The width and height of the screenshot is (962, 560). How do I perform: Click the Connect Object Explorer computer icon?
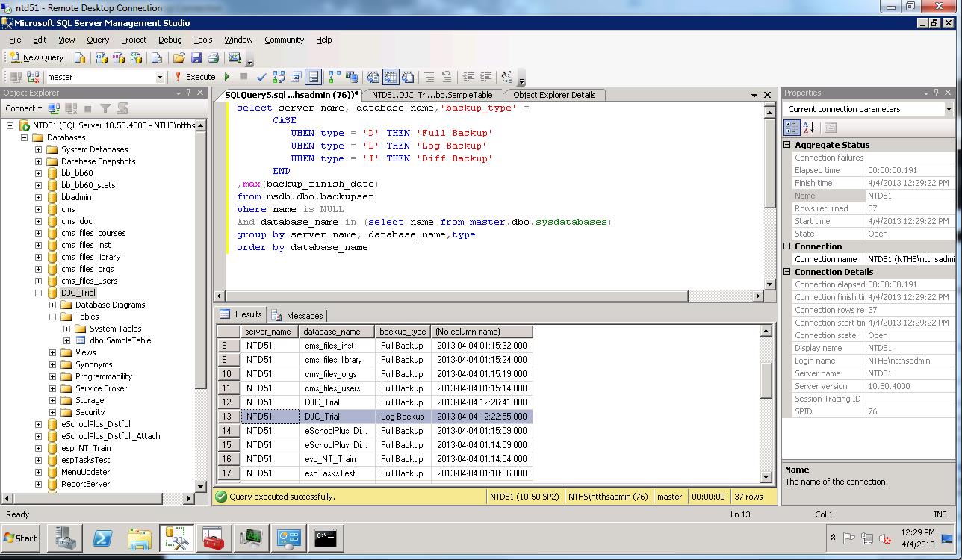(55, 108)
